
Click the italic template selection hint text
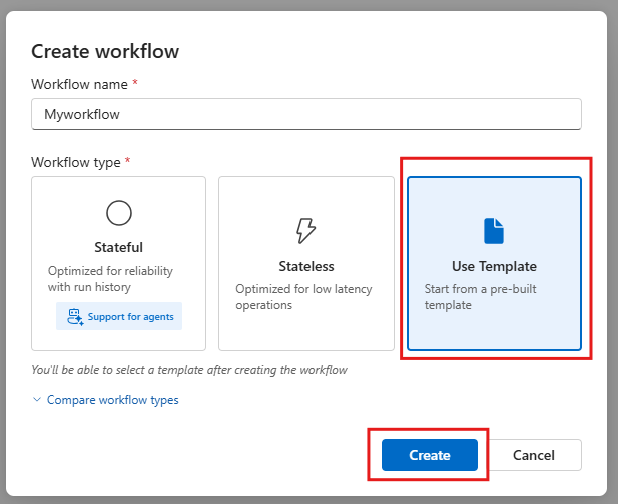(189, 370)
